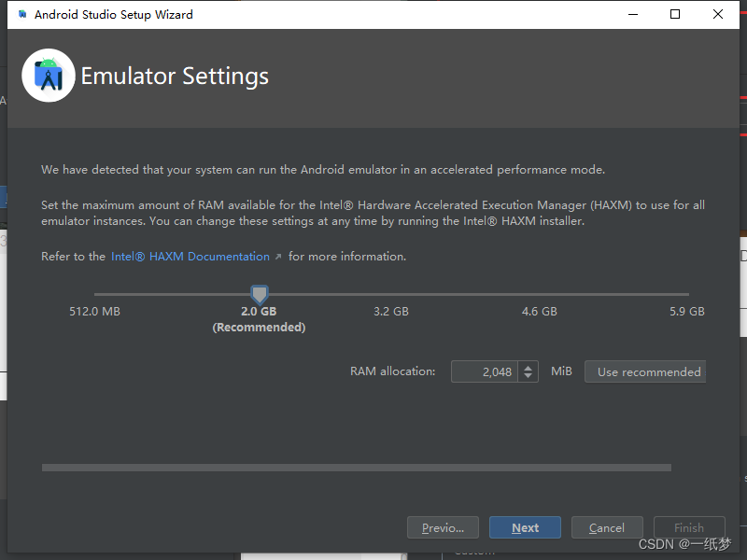Click the 3.2 GB slider label
Image resolution: width=747 pixels, height=560 pixels.
pos(391,312)
